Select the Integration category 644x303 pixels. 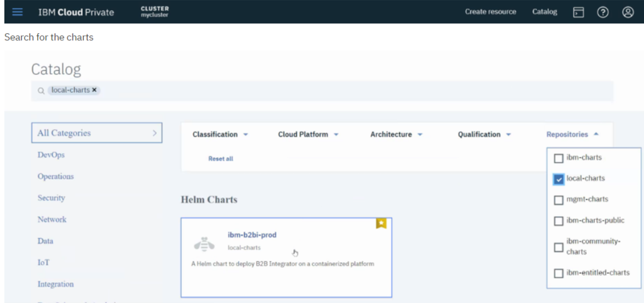click(x=55, y=284)
